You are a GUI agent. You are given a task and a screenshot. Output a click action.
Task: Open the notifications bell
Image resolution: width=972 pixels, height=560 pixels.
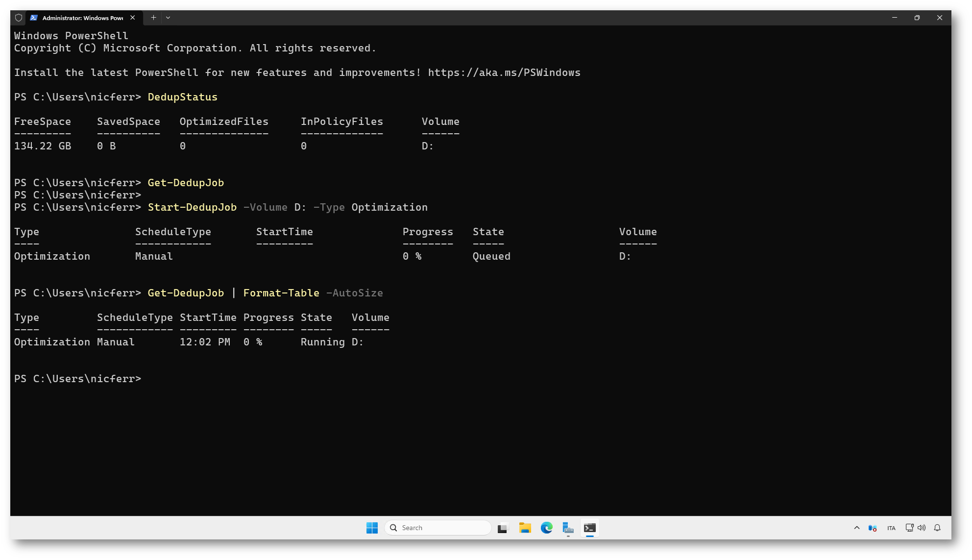click(x=937, y=528)
